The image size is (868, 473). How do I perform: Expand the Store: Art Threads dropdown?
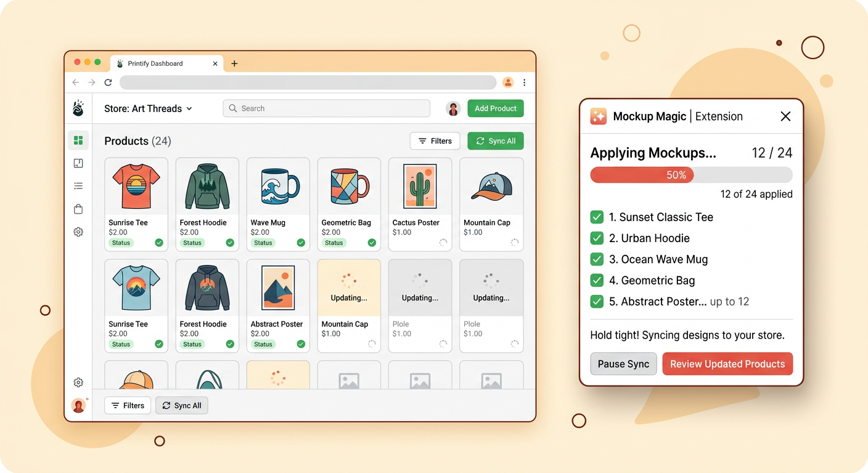[x=149, y=108]
